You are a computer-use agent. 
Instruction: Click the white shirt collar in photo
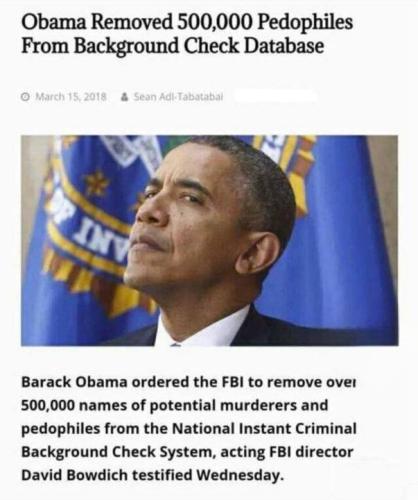pos(200,328)
